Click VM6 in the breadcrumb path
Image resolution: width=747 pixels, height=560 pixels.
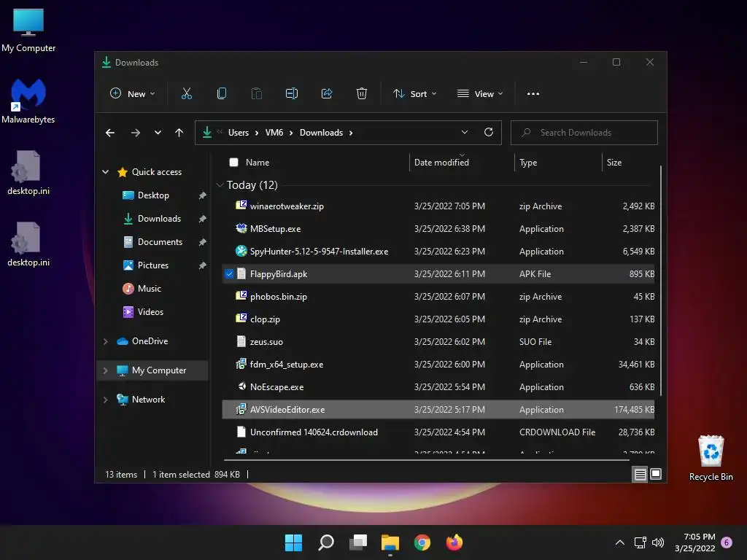click(274, 133)
